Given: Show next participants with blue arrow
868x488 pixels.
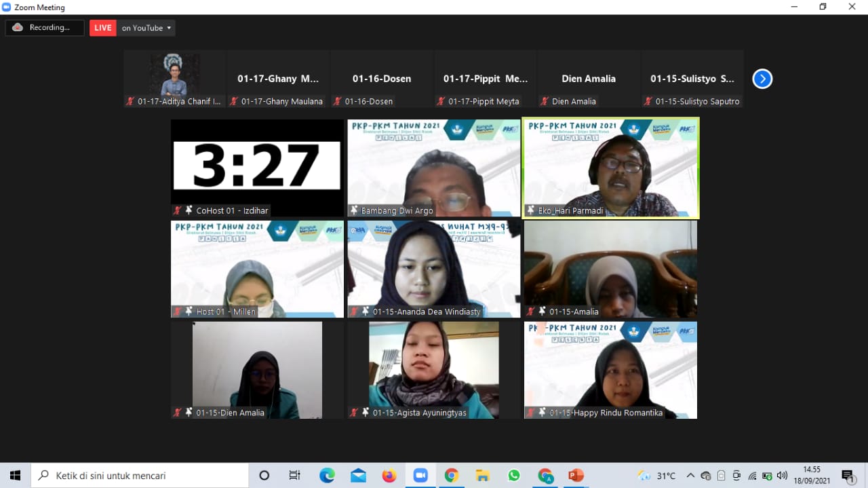Looking at the screenshot, I should point(762,79).
